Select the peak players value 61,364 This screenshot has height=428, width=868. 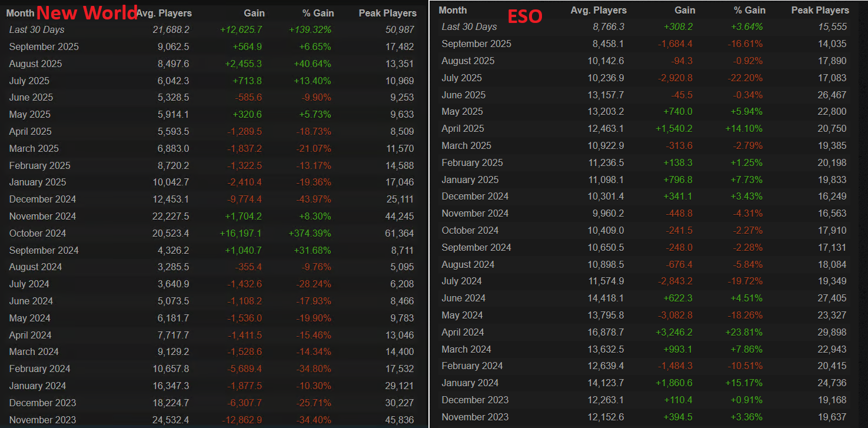400,233
